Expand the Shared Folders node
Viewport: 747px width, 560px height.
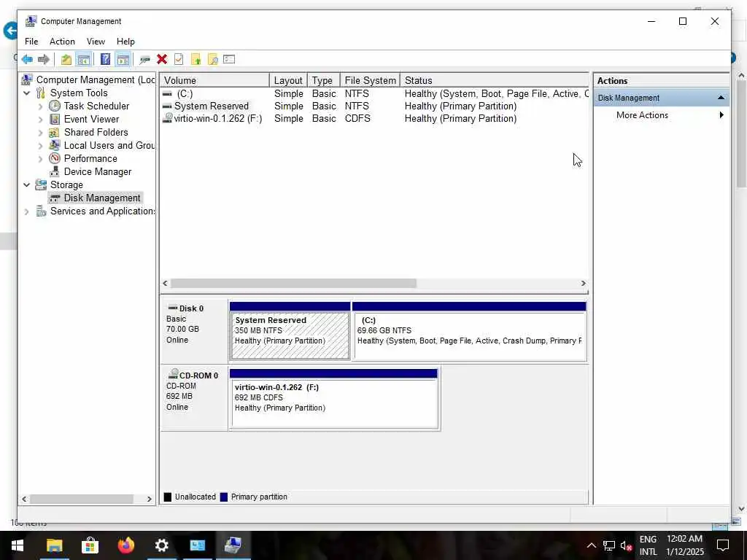41,133
